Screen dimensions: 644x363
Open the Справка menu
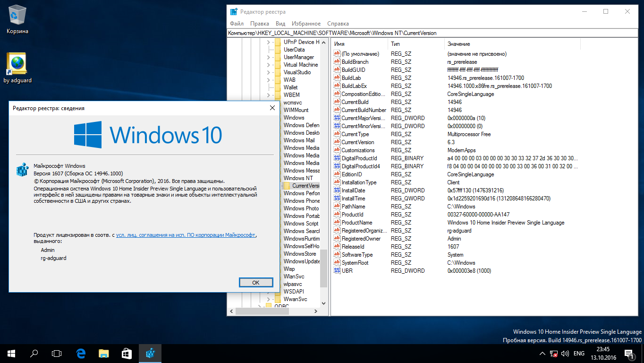pos(338,24)
